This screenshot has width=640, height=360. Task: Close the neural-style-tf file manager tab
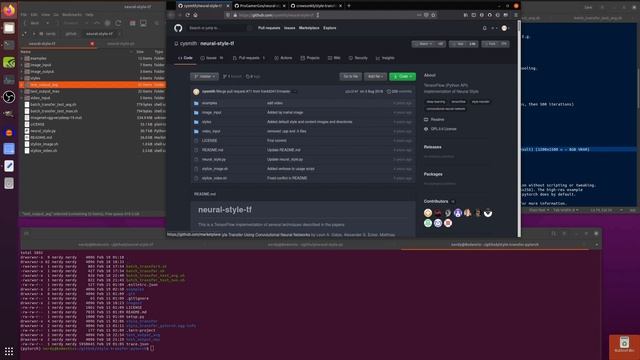(92, 44)
